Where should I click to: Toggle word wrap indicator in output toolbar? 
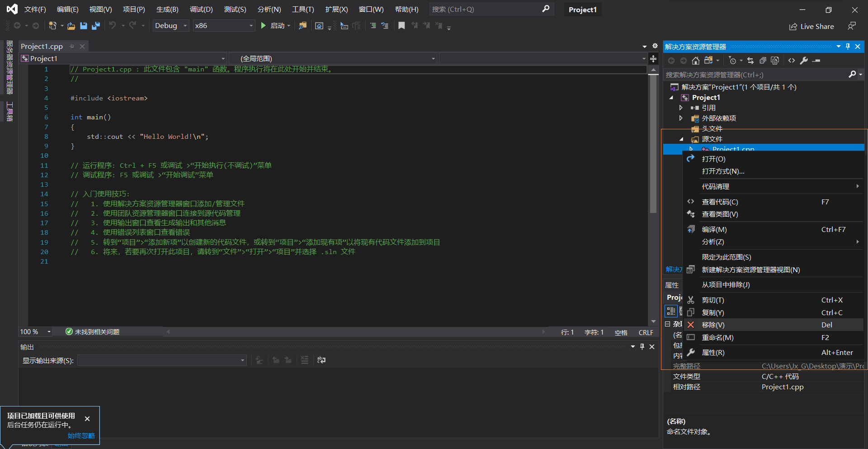321,360
